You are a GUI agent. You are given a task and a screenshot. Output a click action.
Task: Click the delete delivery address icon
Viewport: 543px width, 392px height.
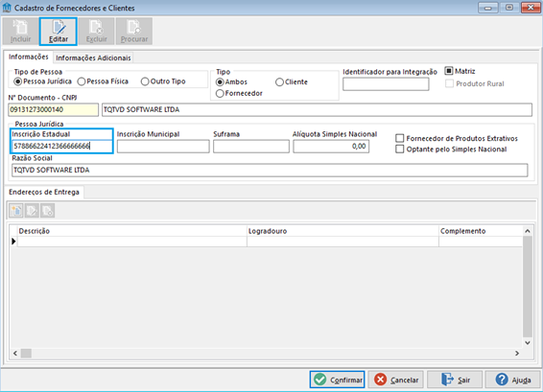[x=47, y=211]
